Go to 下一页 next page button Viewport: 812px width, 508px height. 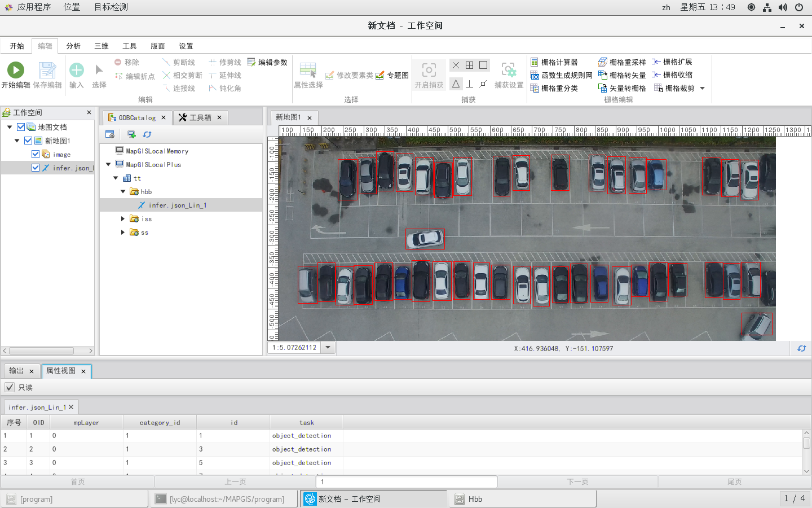click(x=577, y=481)
